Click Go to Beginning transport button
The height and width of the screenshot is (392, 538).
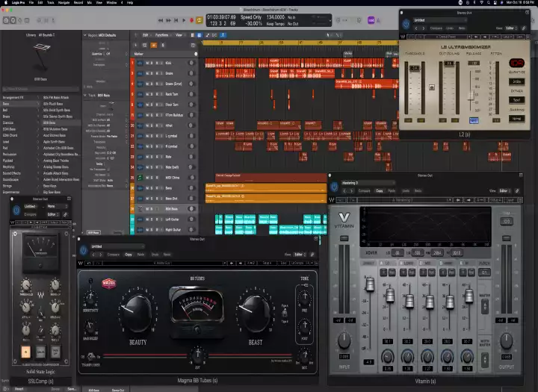click(x=176, y=21)
